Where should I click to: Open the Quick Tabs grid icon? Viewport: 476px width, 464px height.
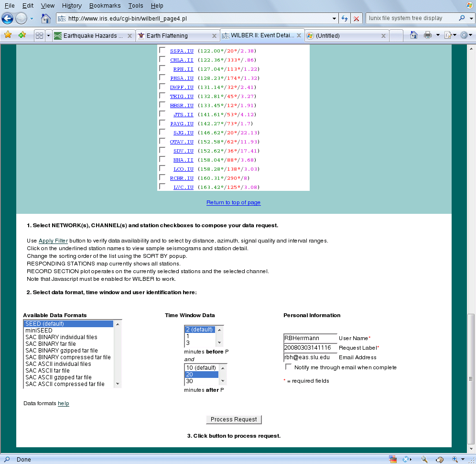[40, 35]
